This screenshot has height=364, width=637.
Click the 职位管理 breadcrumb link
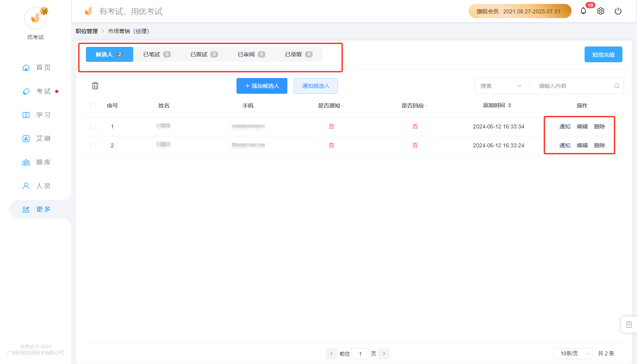(x=87, y=31)
